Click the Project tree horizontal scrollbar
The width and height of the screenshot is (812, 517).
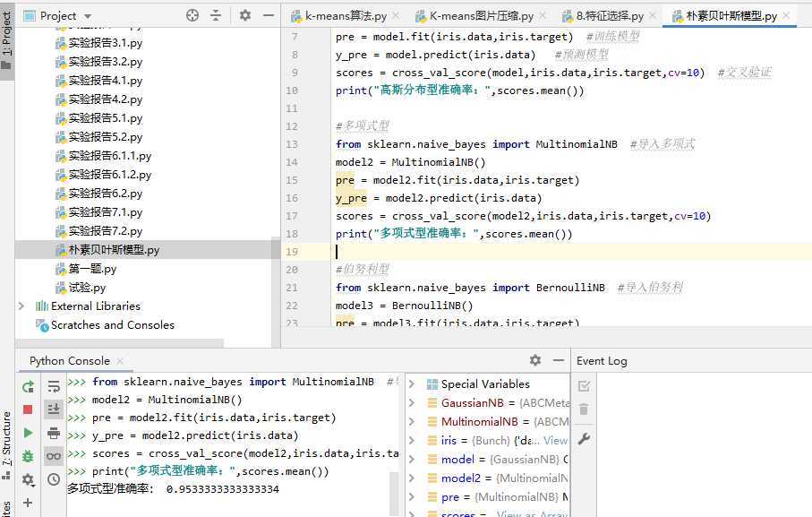[120, 343]
